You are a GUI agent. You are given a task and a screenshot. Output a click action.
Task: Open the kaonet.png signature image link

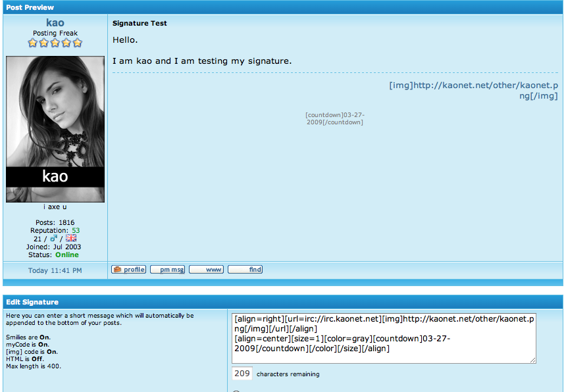(x=474, y=91)
